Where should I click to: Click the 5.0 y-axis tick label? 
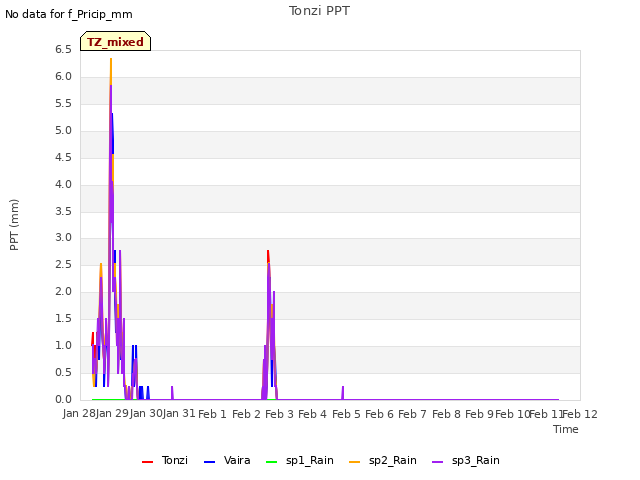coord(63,130)
